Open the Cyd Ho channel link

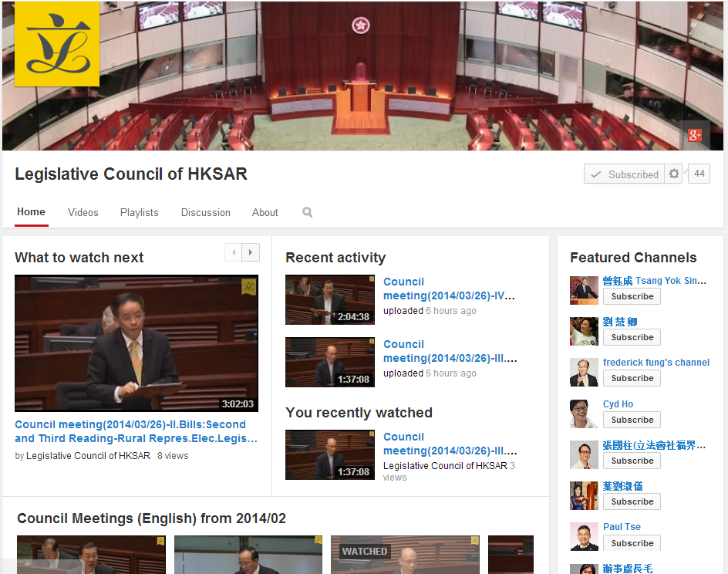(x=618, y=404)
